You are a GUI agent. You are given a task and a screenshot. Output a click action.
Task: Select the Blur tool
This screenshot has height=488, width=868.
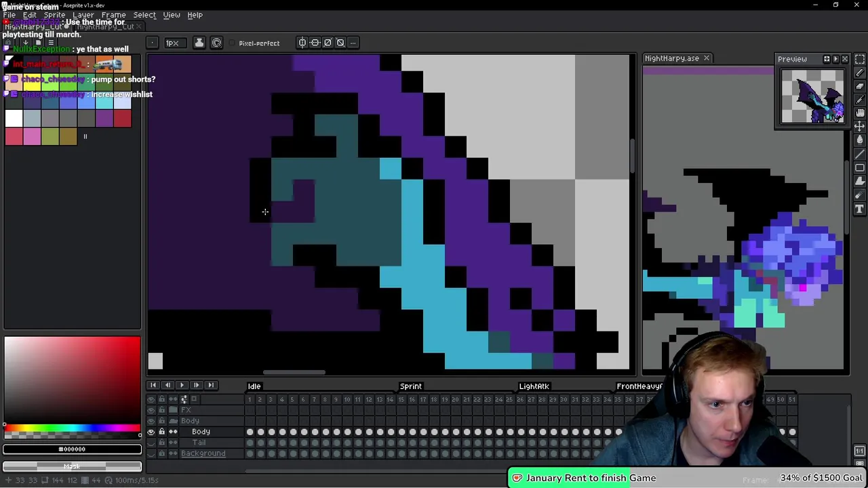click(859, 195)
